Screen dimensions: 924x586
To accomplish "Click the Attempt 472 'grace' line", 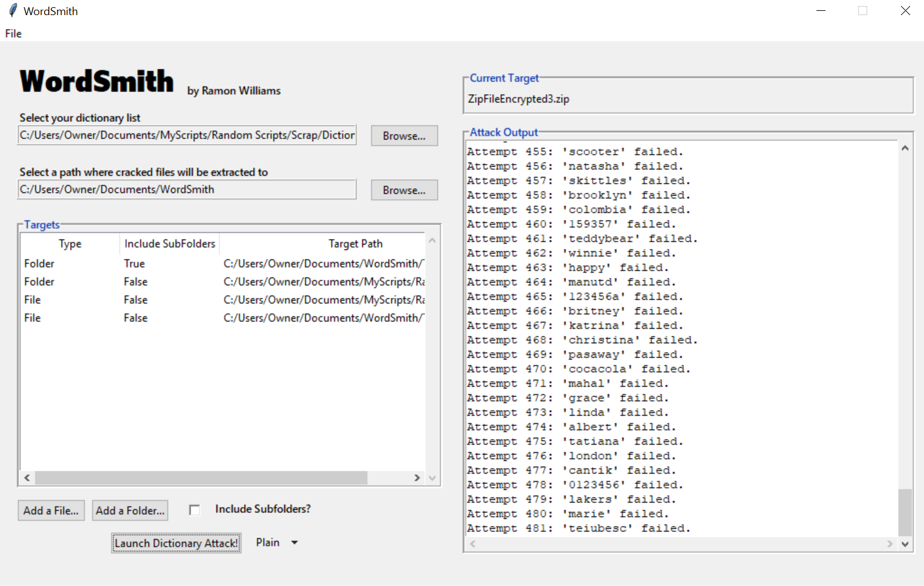I will click(x=568, y=398).
